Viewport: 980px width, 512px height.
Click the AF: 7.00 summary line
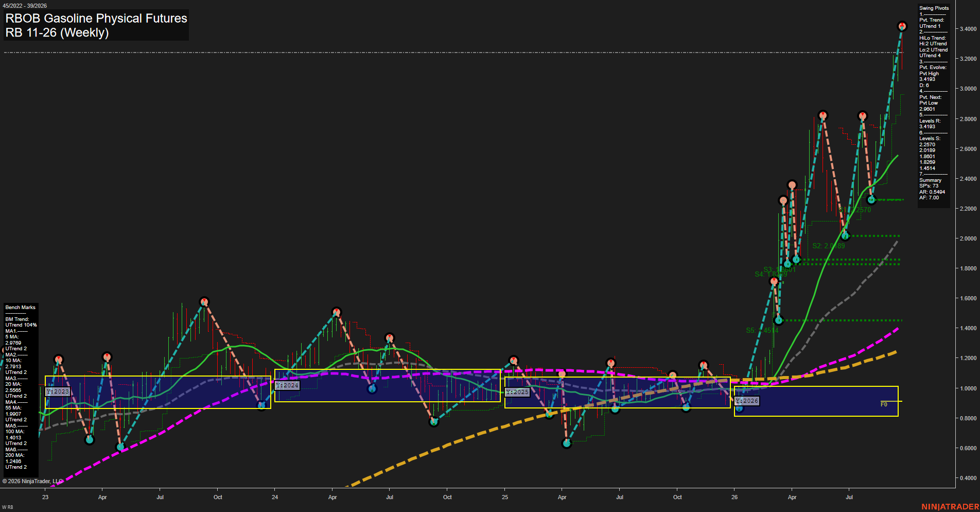click(929, 198)
